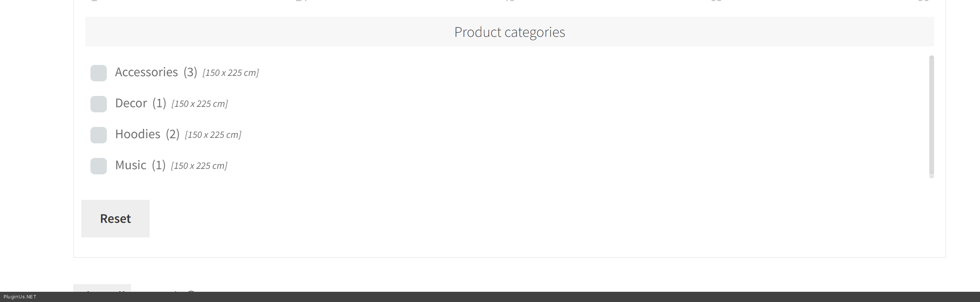
Task: Open the PluginUs.NET link
Action: 20,297
